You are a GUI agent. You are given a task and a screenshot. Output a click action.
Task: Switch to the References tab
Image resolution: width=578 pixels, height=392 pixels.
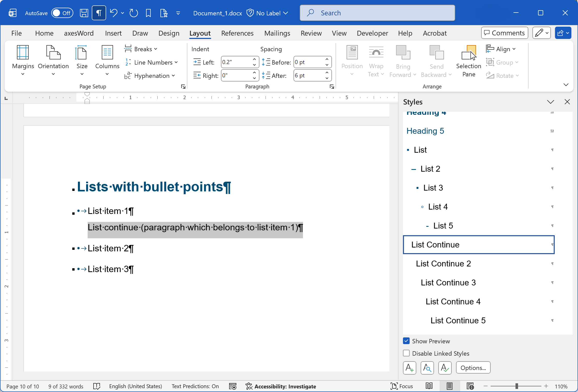pos(237,33)
